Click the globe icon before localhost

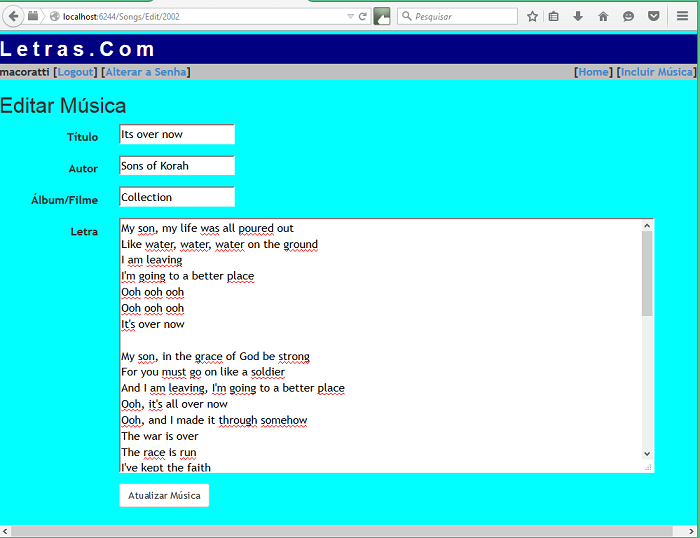55,17
